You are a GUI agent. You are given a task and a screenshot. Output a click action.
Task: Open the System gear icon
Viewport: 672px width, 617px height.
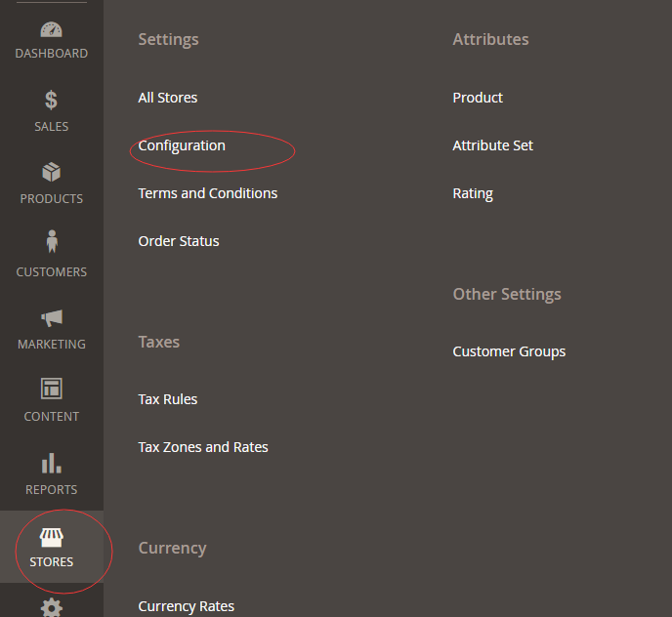52,607
